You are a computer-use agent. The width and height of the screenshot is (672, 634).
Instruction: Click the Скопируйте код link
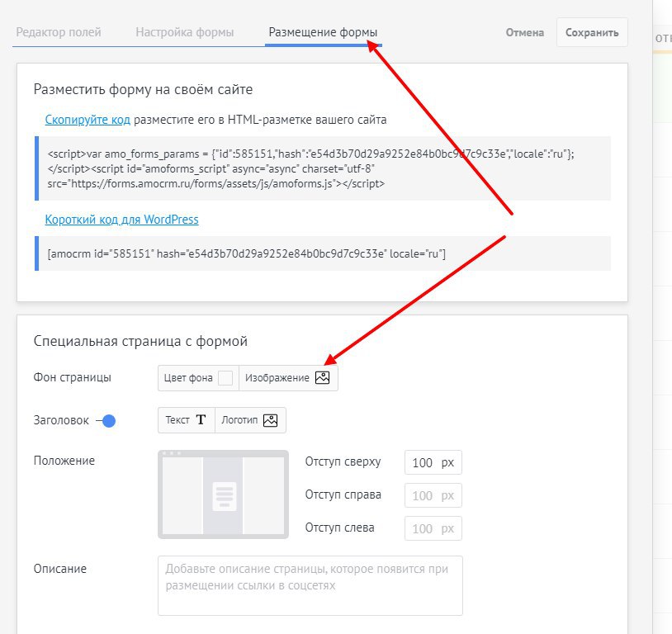click(x=88, y=120)
